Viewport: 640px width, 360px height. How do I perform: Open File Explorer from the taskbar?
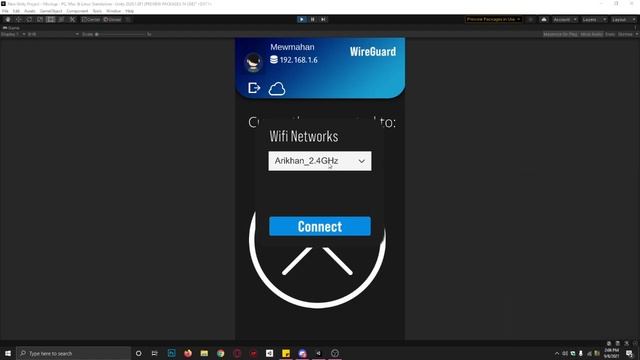click(204, 353)
